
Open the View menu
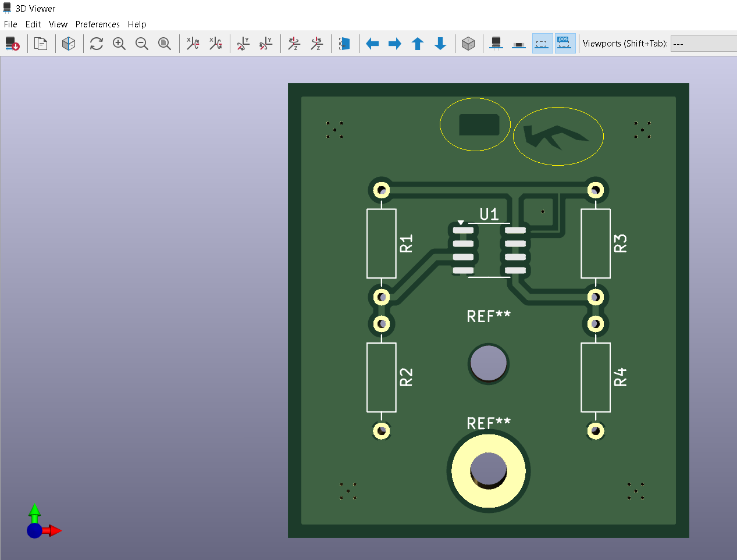(x=58, y=24)
